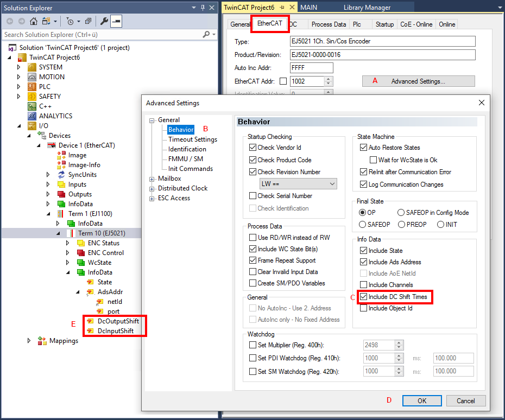Select the I/O node icon

(x=32, y=126)
